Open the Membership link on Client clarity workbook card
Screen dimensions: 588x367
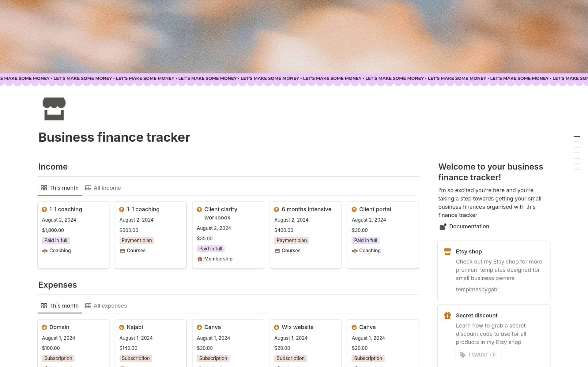pos(218,259)
